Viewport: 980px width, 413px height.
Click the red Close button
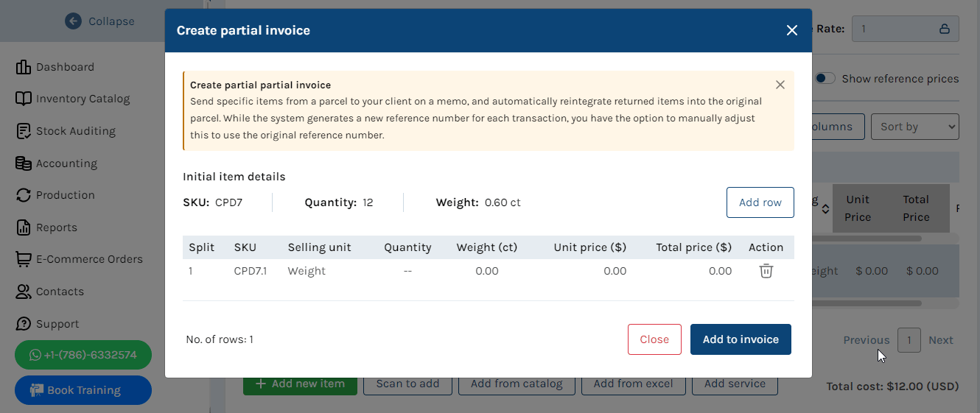click(x=654, y=339)
